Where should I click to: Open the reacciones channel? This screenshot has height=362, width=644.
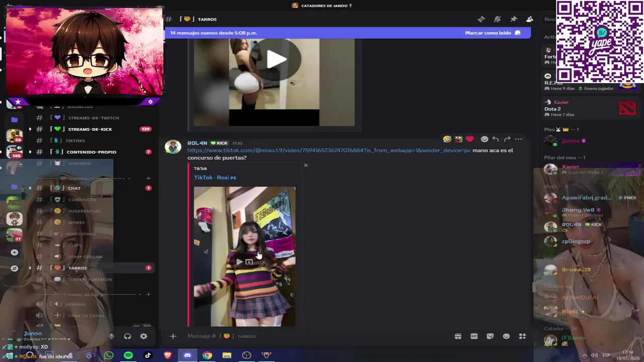pyautogui.click(x=80, y=234)
